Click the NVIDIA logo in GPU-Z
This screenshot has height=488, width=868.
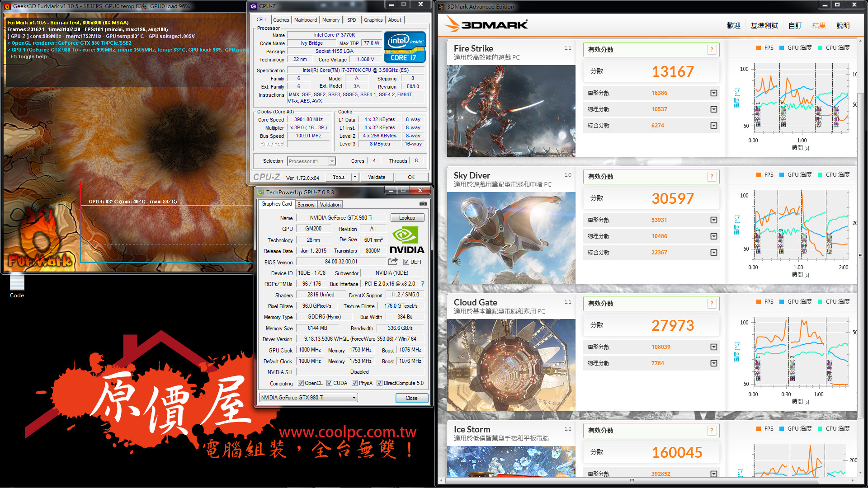(x=407, y=240)
